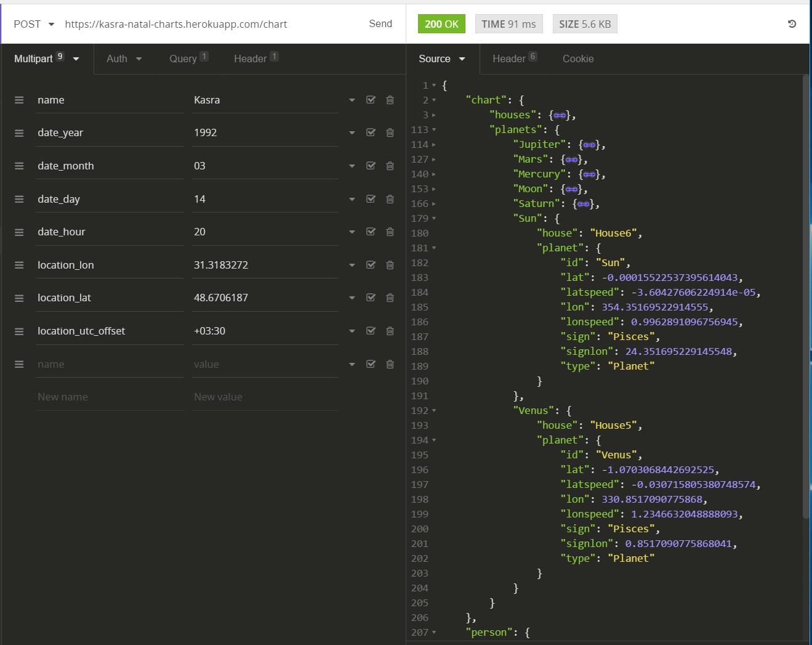Screen dimensions: 812x645
Task: Click the response pane vertical scrollbar
Action: coord(806,296)
